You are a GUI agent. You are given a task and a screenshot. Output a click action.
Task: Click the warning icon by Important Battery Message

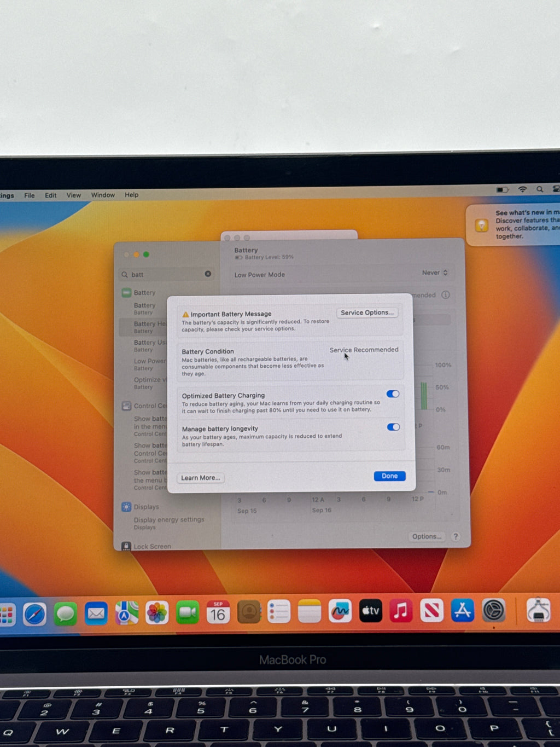pyautogui.click(x=185, y=314)
